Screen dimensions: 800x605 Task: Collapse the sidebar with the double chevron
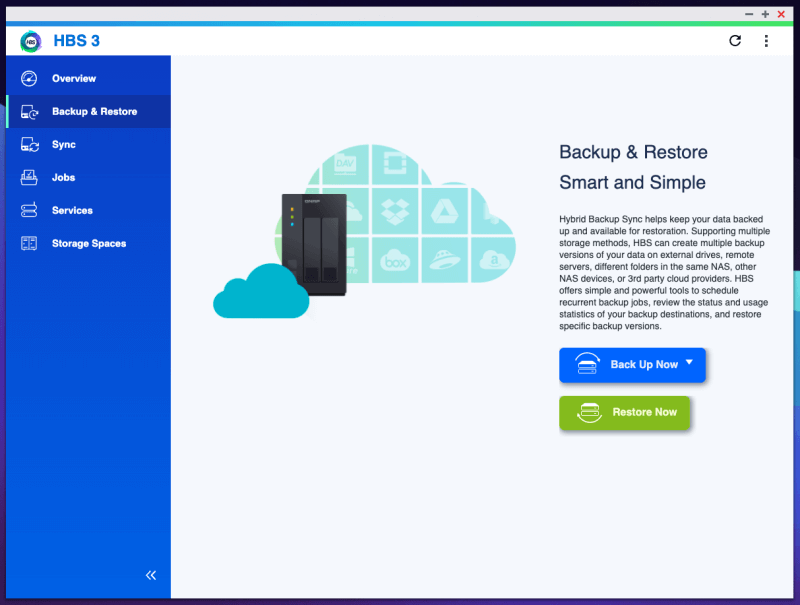[x=151, y=575]
